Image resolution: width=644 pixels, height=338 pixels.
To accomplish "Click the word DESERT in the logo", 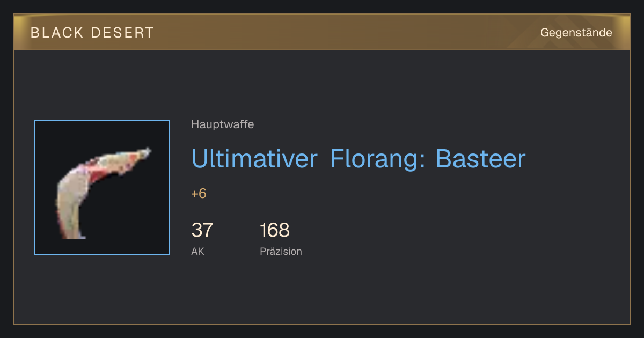I will [x=122, y=33].
